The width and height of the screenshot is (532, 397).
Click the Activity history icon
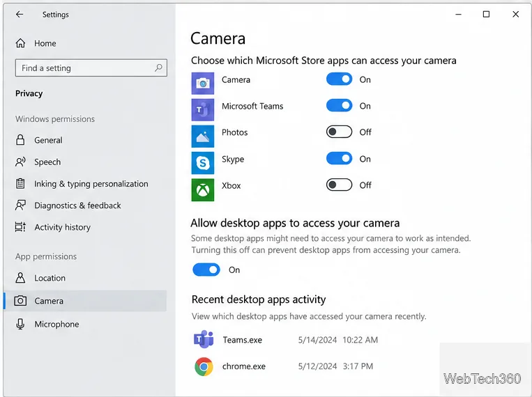click(20, 227)
